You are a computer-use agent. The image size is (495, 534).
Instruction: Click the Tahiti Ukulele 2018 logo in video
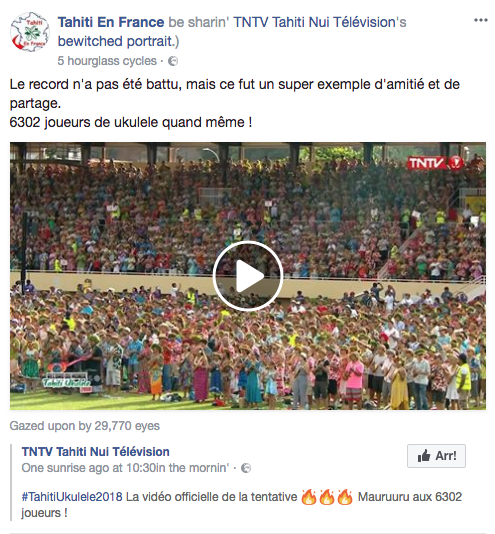coord(67,384)
